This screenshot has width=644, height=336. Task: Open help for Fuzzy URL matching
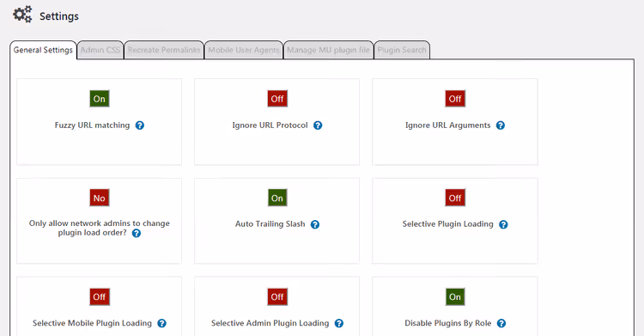click(x=140, y=125)
